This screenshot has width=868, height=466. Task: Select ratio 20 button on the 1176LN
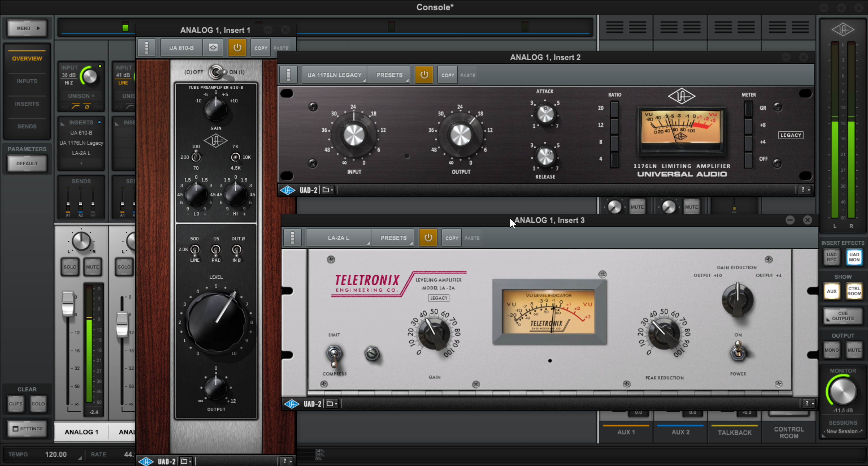point(615,109)
